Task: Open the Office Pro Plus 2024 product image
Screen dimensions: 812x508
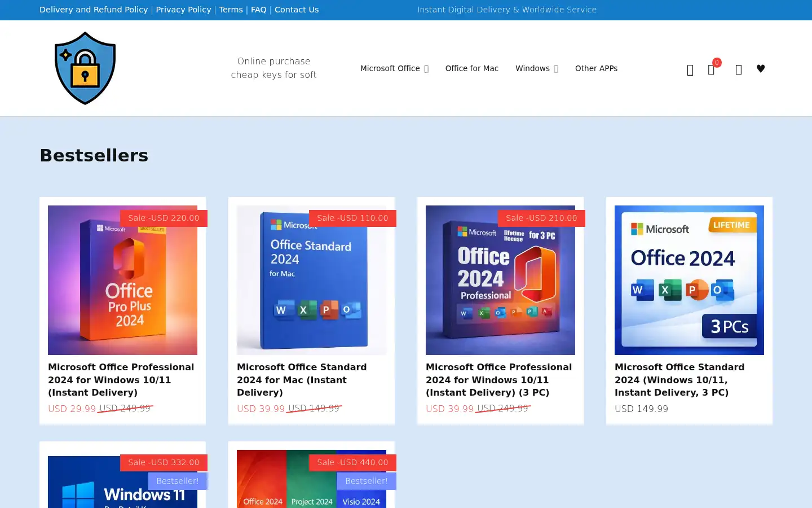Action: click(x=122, y=280)
